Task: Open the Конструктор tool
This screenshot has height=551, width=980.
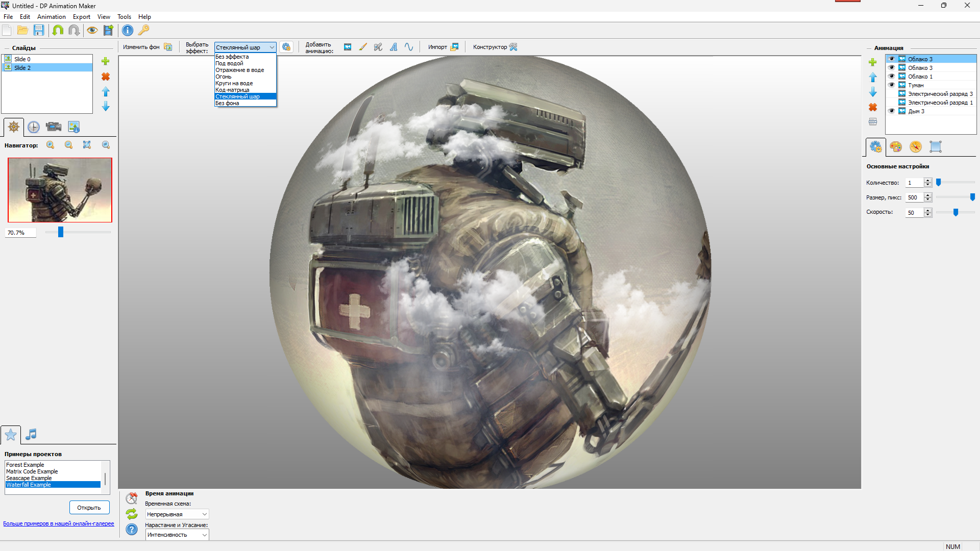Action: coord(495,47)
